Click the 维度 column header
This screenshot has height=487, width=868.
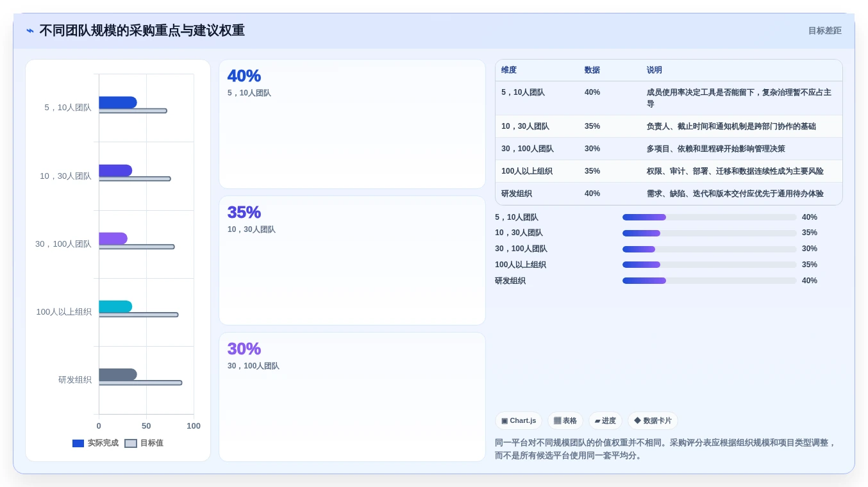point(509,70)
